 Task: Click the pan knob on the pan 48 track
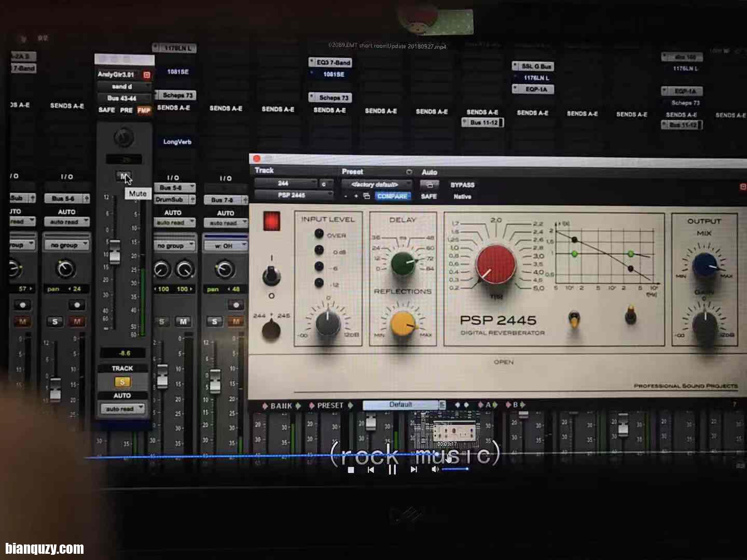pos(224,269)
